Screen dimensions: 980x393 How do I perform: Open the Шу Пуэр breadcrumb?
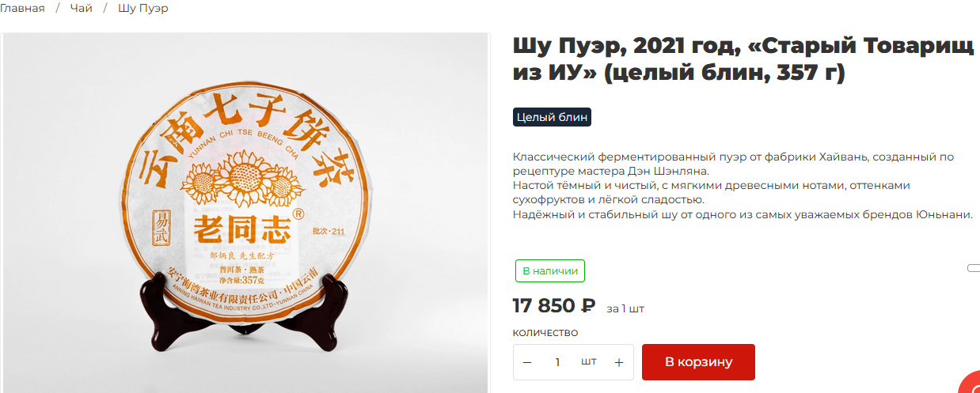tap(142, 8)
